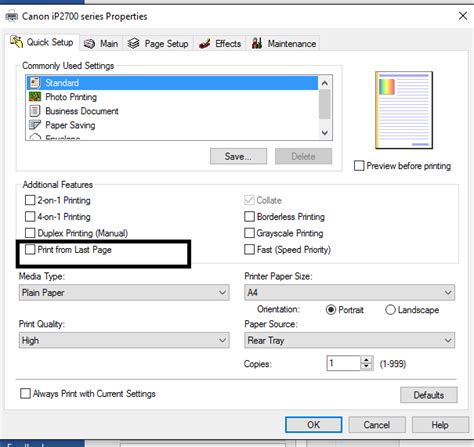Click the page layout preview thumbnail

[x=404, y=110]
